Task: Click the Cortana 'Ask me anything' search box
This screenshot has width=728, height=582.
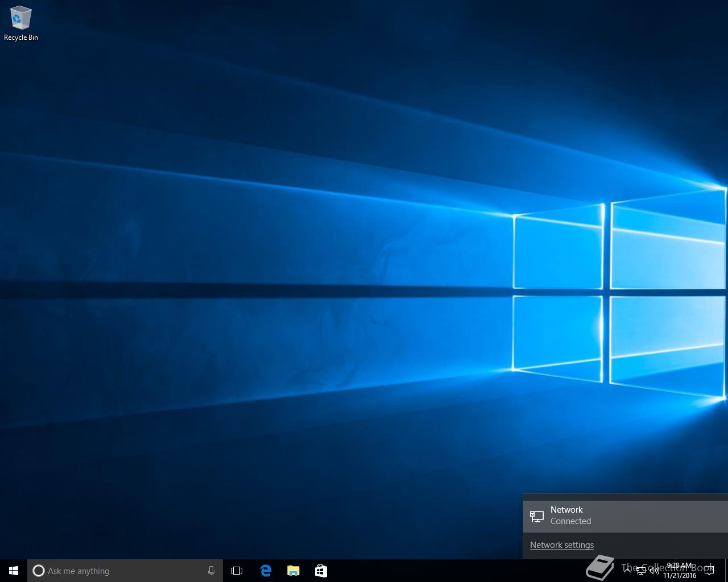Action: [125, 571]
